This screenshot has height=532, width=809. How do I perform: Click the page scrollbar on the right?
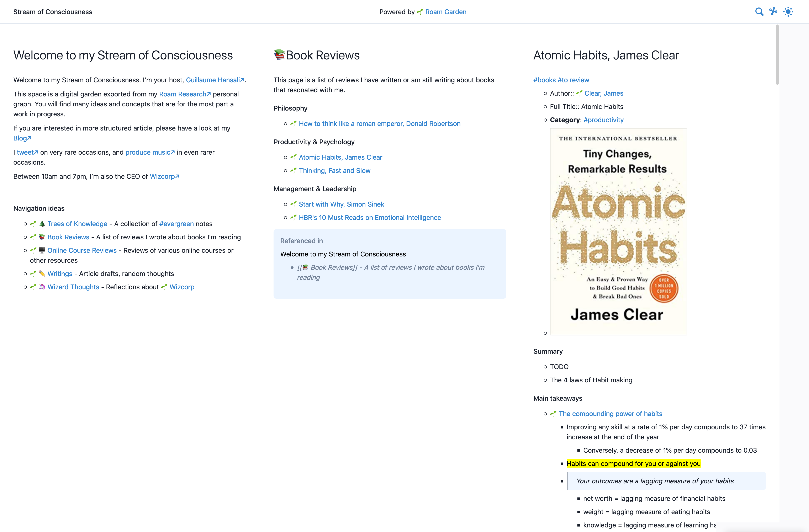(777, 54)
